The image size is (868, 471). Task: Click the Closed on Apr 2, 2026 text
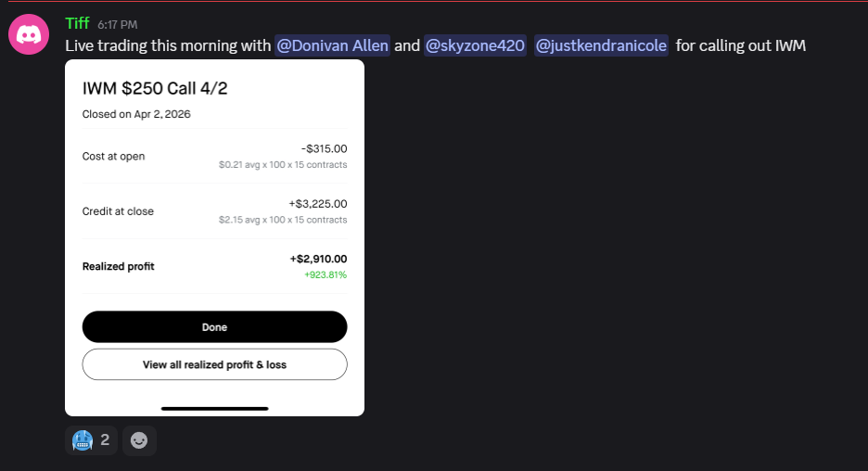tap(136, 114)
